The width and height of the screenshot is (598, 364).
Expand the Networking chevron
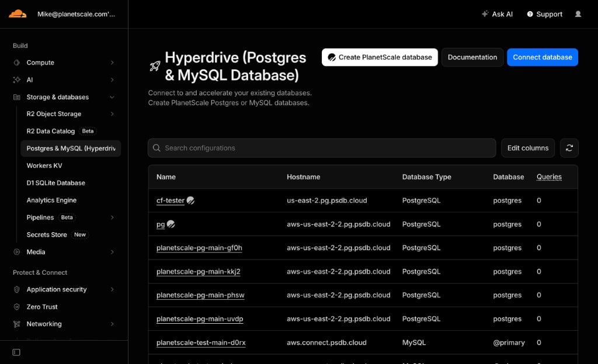pos(112,324)
